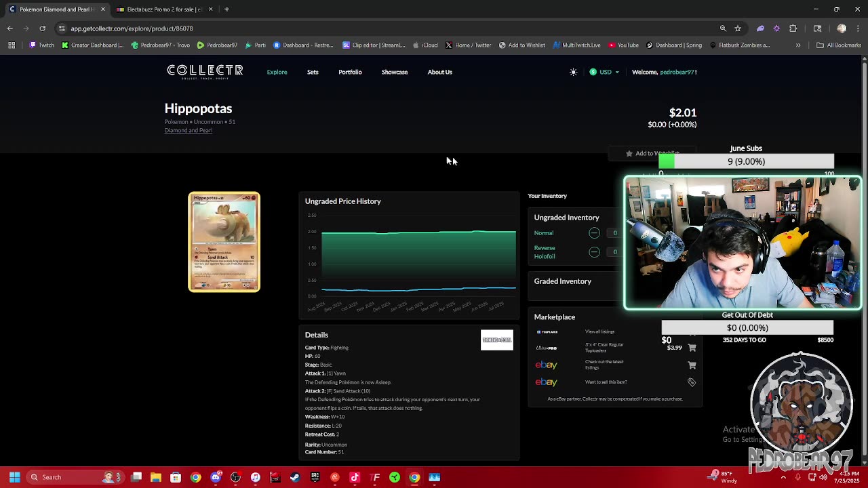
Task: Open the browser zoom search icon
Action: [723, 28]
